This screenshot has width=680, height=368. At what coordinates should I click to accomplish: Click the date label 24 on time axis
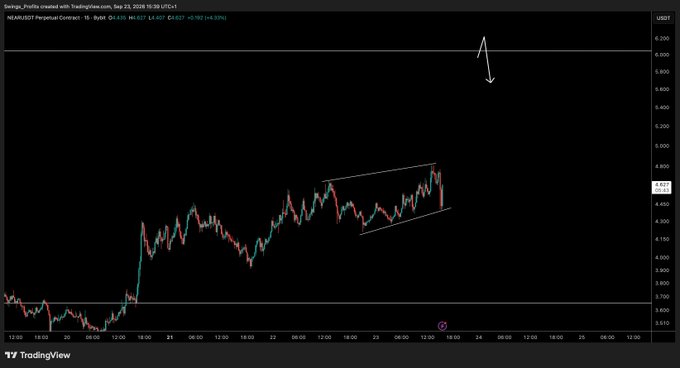pos(478,337)
